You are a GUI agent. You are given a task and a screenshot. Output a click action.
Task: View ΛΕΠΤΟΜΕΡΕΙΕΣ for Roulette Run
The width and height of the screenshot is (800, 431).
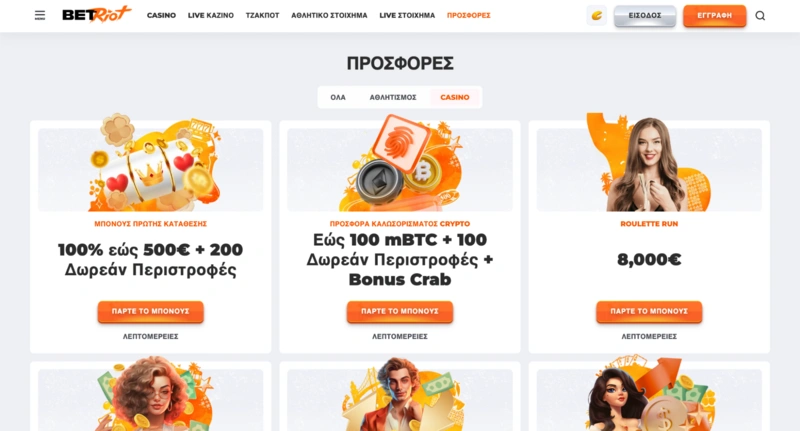tap(649, 337)
